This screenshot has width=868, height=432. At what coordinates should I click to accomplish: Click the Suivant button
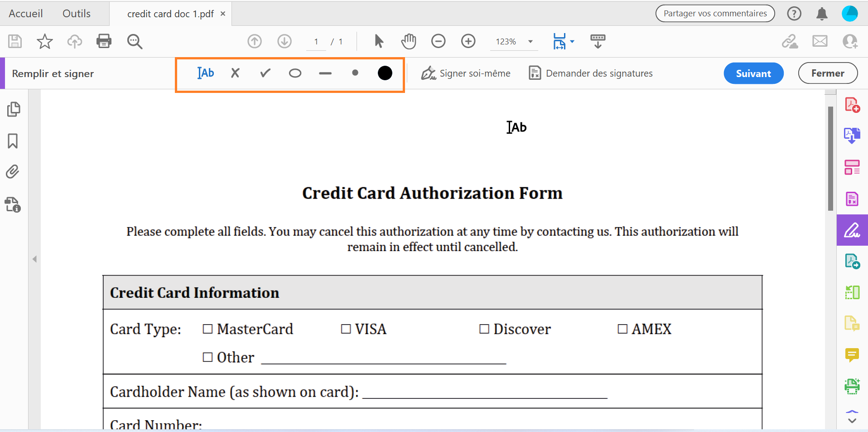[x=753, y=73]
